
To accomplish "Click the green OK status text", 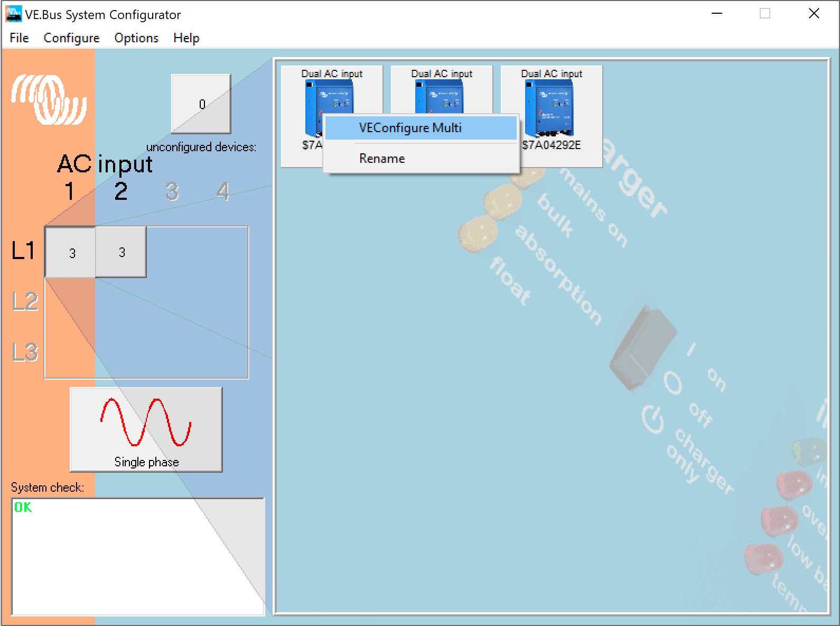I will 23,508.
